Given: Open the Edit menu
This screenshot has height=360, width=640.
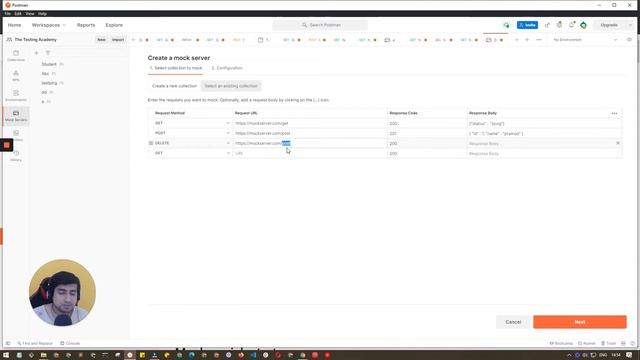Looking at the screenshot, I should tap(18, 13).
